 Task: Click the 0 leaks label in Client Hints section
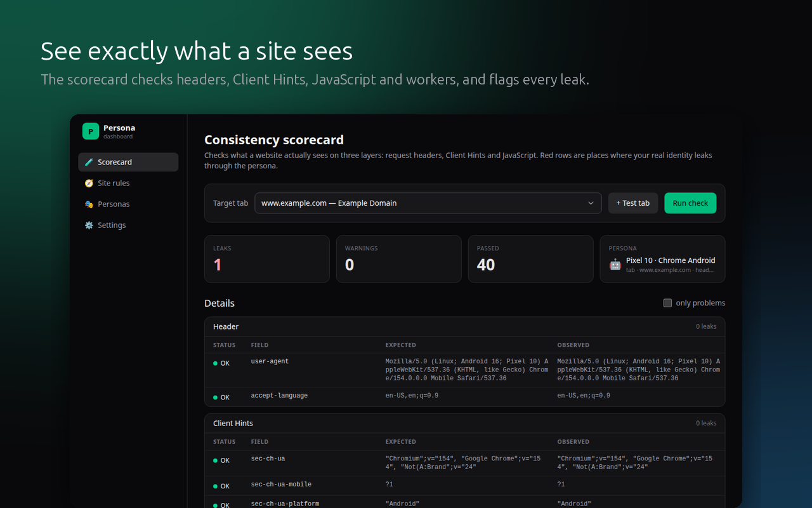pos(706,423)
